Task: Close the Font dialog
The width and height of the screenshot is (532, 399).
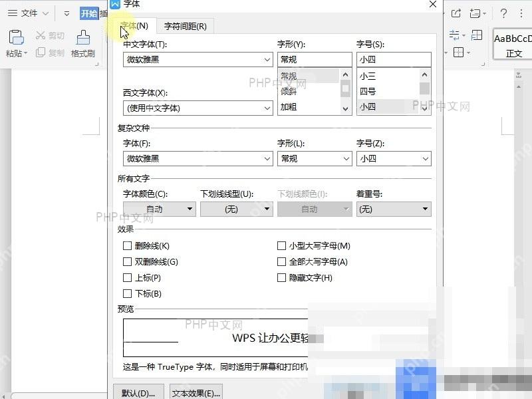Action: click(x=433, y=5)
